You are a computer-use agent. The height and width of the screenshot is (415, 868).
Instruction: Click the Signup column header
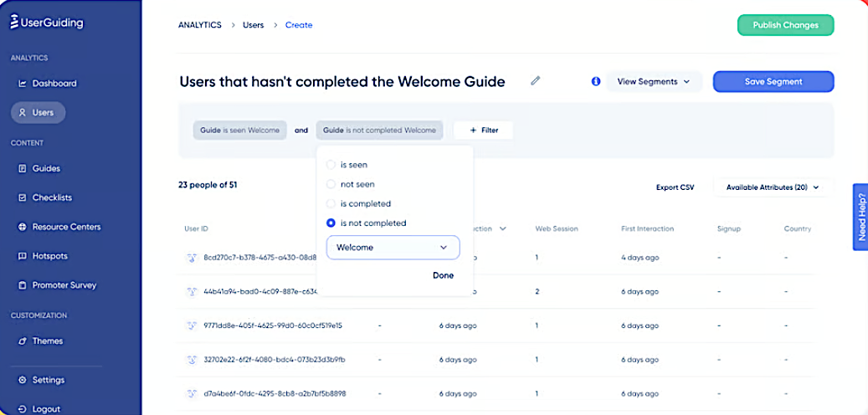[x=728, y=228]
